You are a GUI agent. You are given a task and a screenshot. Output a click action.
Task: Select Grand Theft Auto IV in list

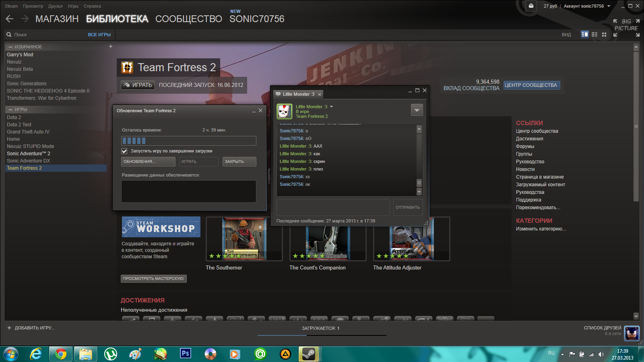(x=28, y=132)
